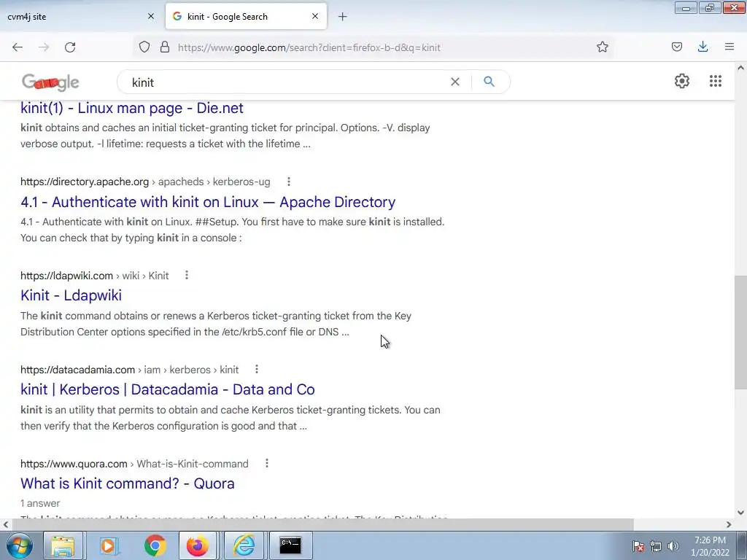747x560 pixels.
Task: Open the Windows Start menu
Action: (18, 545)
